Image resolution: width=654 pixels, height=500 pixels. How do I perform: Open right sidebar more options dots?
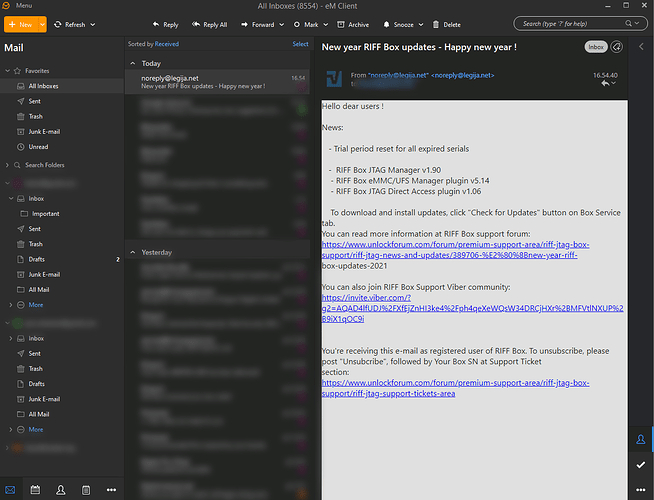(641, 490)
